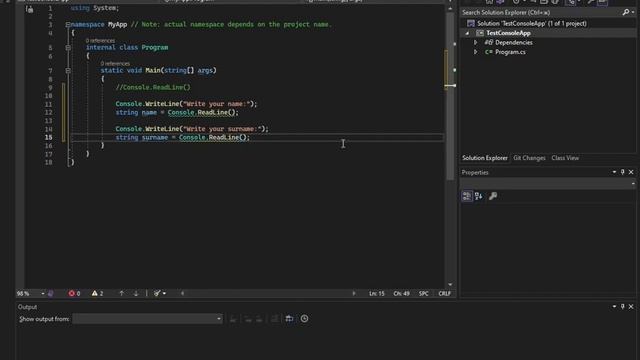The height and width of the screenshot is (360, 640).
Task: Toggle auto-hide pin on Output panel
Action: coord(622,307)
